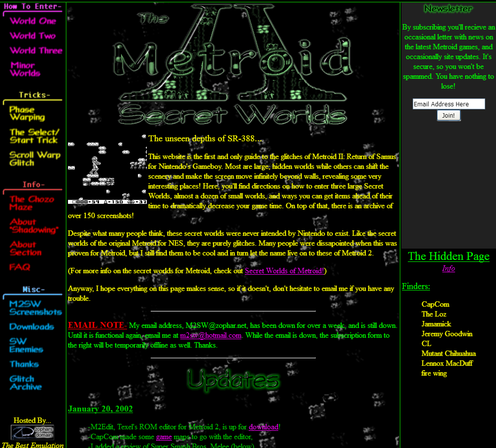Click the Finders: heading

click(x=416, y=286)
